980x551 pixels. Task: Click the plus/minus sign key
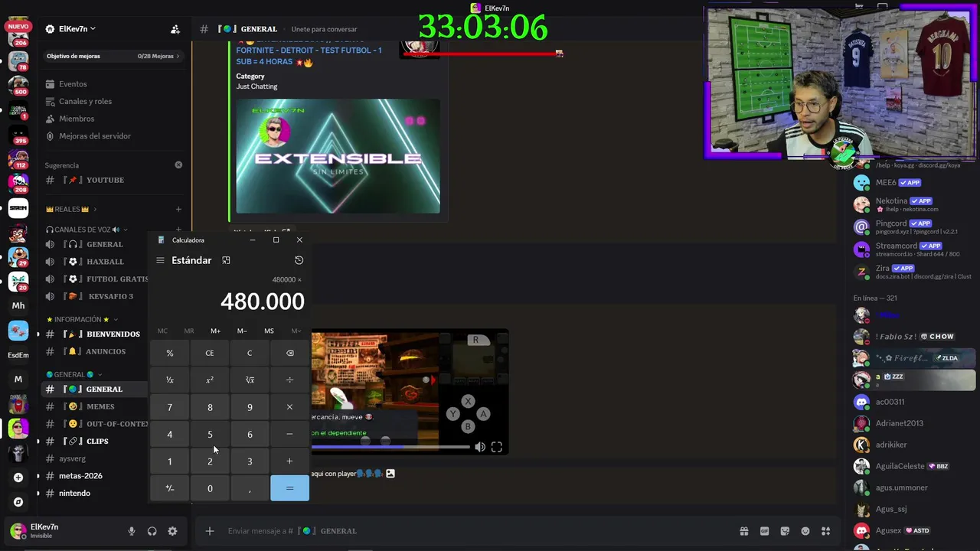(170, 488)
